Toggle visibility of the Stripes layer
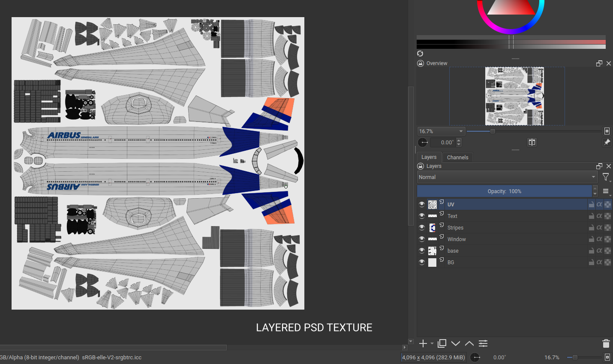The image size is (613, 364). pos(422,227)
